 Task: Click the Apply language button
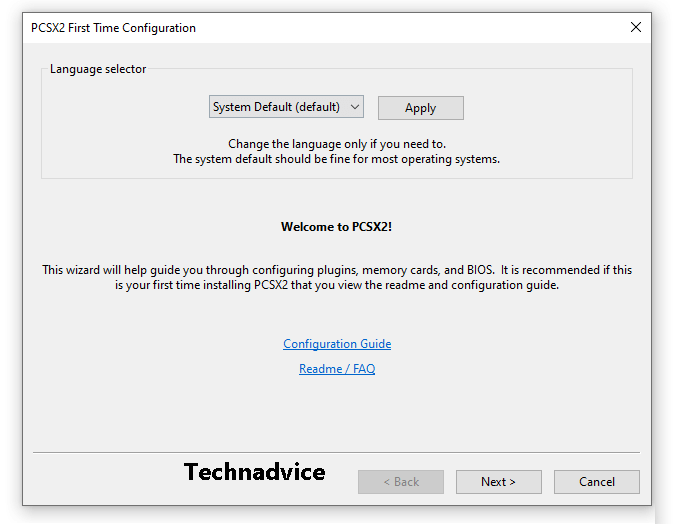coord(421,108)
